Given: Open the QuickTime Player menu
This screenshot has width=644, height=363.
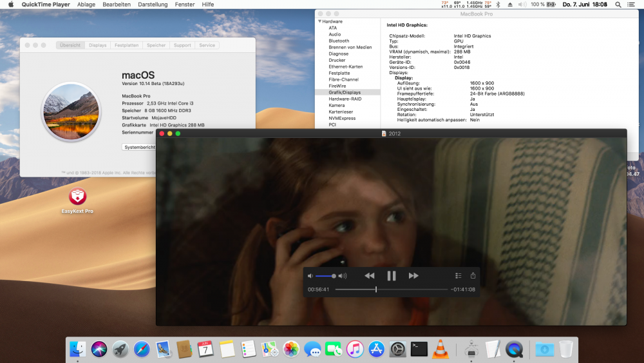Looking at the screenshot, I should click(46, 5).
